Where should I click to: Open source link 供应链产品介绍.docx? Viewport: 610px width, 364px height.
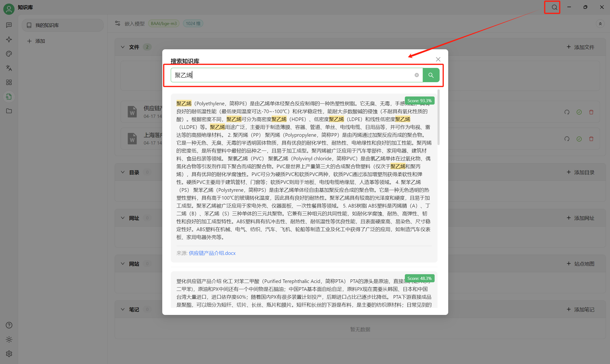click(x=212, y=253)
